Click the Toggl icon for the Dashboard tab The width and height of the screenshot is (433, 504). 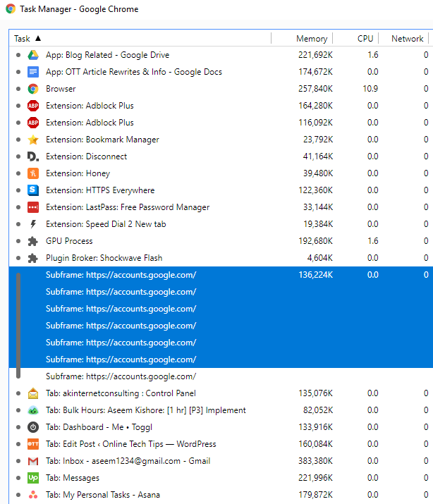(32, 427)
